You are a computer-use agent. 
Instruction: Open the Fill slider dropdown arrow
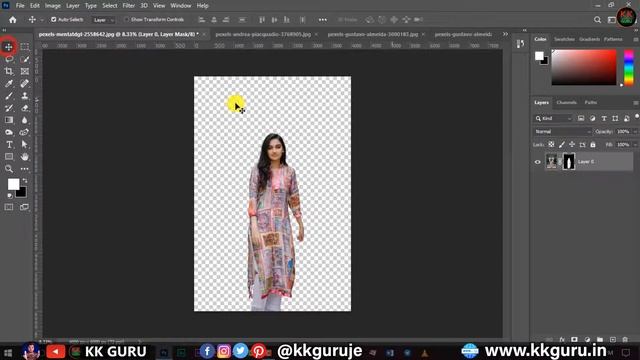point(635,145)
